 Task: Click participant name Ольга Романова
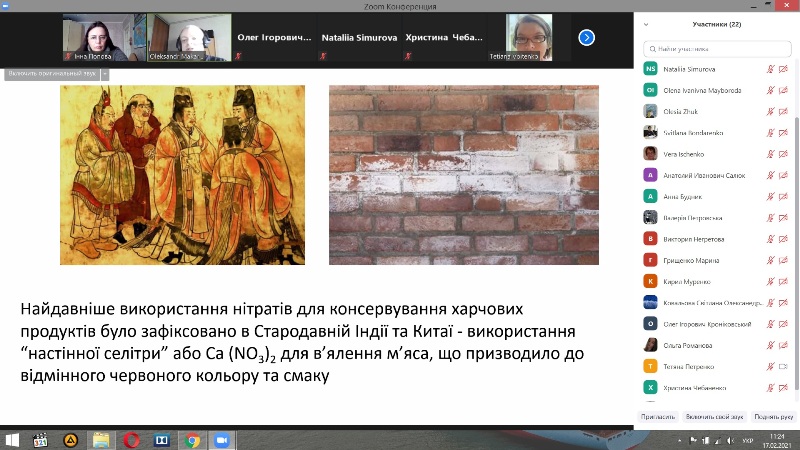687,345
